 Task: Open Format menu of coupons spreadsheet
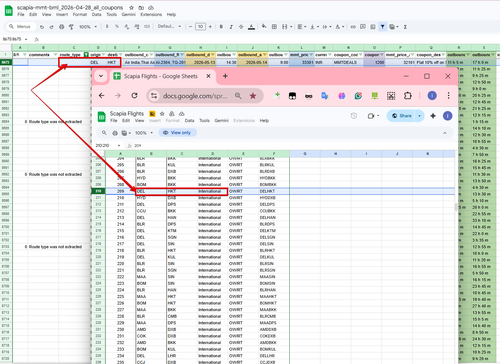coord(80,15)
